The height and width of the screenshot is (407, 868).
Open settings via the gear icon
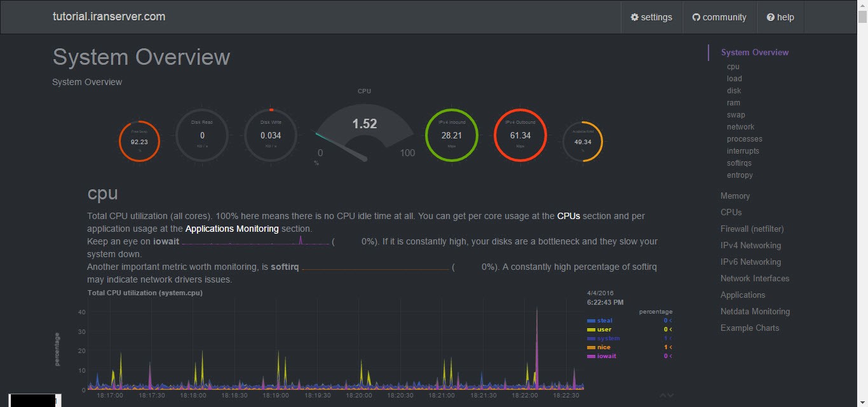click(x=634, y=17)
